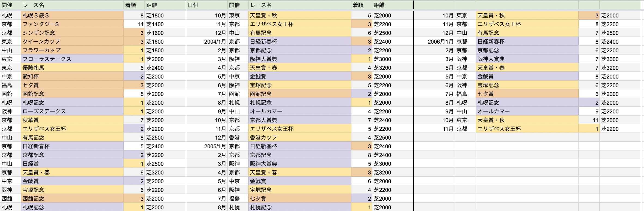Select the 優駿牝馬 race cell
This screenshot has height=211, width=644.
tap(72, 68)
